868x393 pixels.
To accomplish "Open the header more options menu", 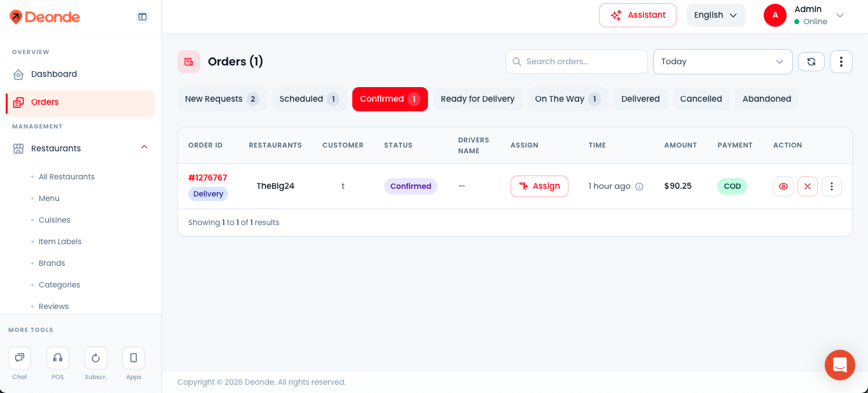I will pyautogui.click(x=841, y=62).
